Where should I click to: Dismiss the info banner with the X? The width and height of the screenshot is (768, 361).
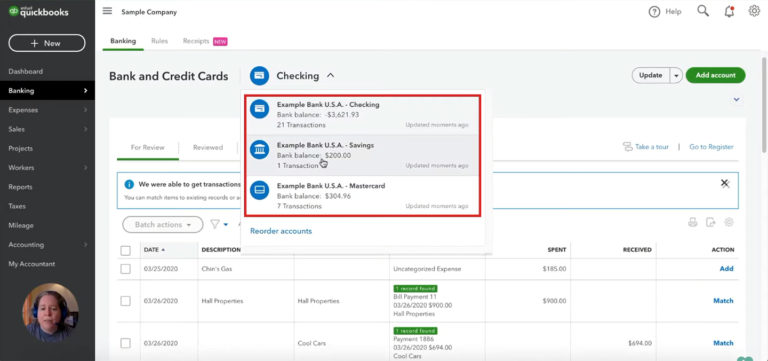coord(724,183)
